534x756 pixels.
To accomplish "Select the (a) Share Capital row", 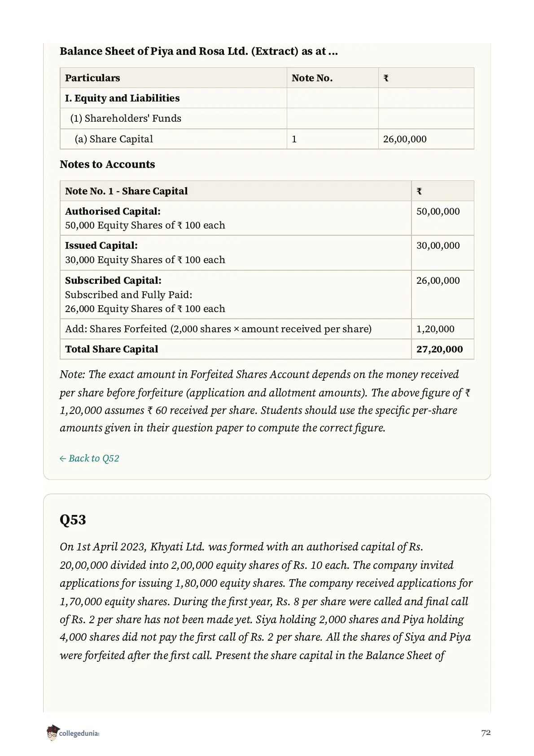I will (267, 139).
